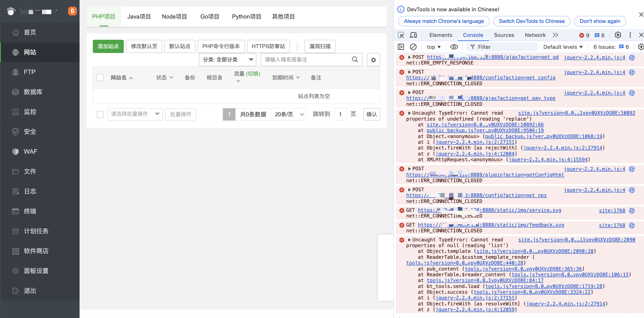Open the 分类: 全部分类 dropdown
Viewport: 644px width, 318px height.
[x=227, y=60]
